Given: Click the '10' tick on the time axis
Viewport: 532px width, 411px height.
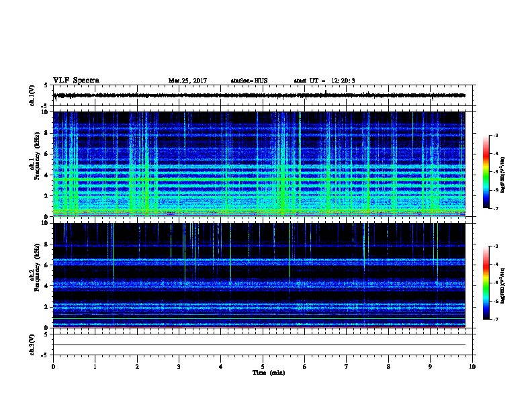Looking at the screenshot, I should point(472,367).
